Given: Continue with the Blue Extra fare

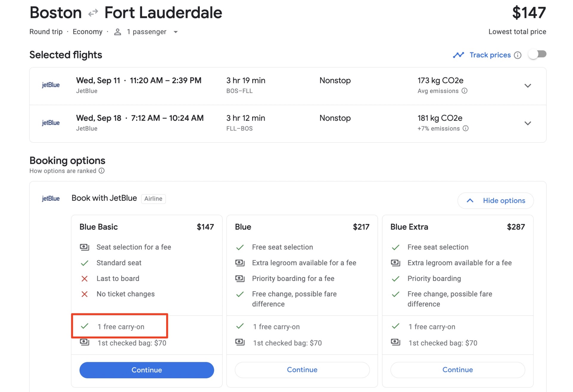Looking at the screenshot, I should pos(457,370).
